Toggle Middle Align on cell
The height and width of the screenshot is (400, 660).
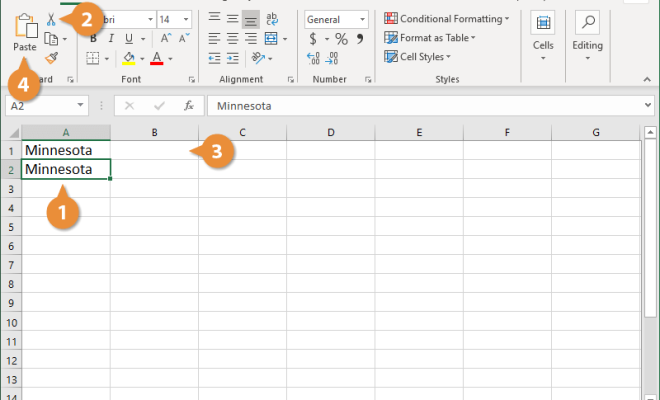point(232,19)
